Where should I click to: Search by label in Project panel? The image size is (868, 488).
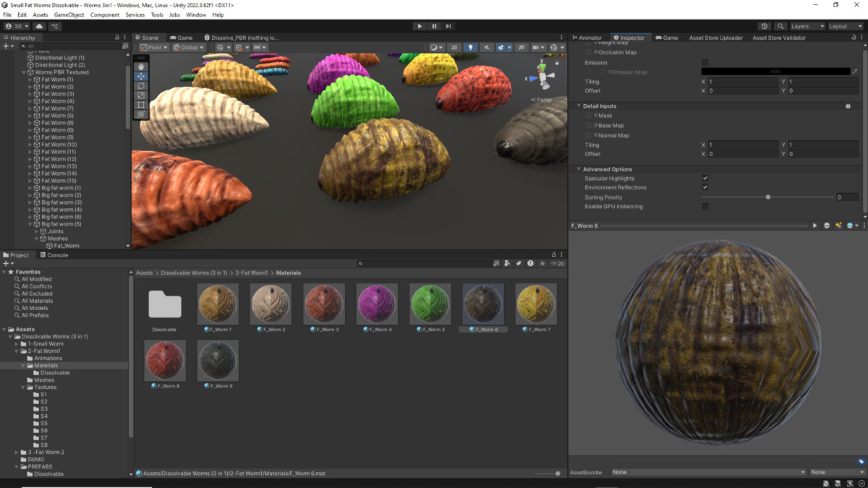click(519, 264)
